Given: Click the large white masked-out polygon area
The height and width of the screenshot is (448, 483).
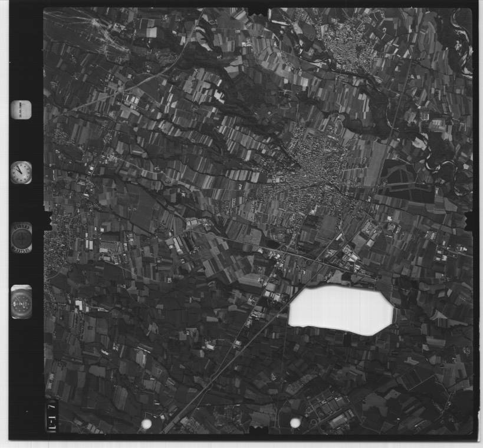Looking at the screenshot, I should (340, 309).
